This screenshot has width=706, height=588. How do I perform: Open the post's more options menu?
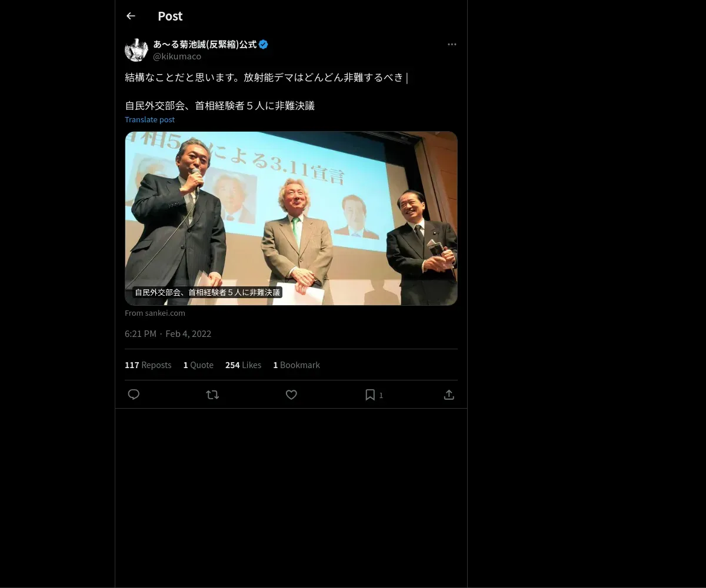tap(452, 44)
